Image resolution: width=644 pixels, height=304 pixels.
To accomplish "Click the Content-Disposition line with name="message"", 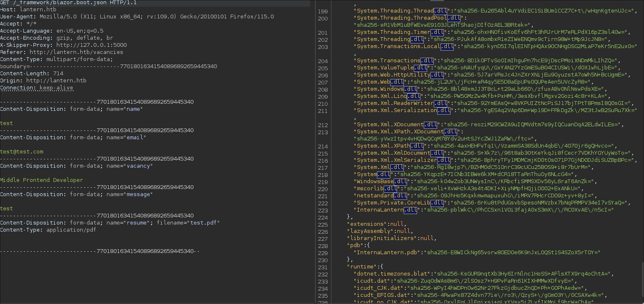I will (76, 194).
